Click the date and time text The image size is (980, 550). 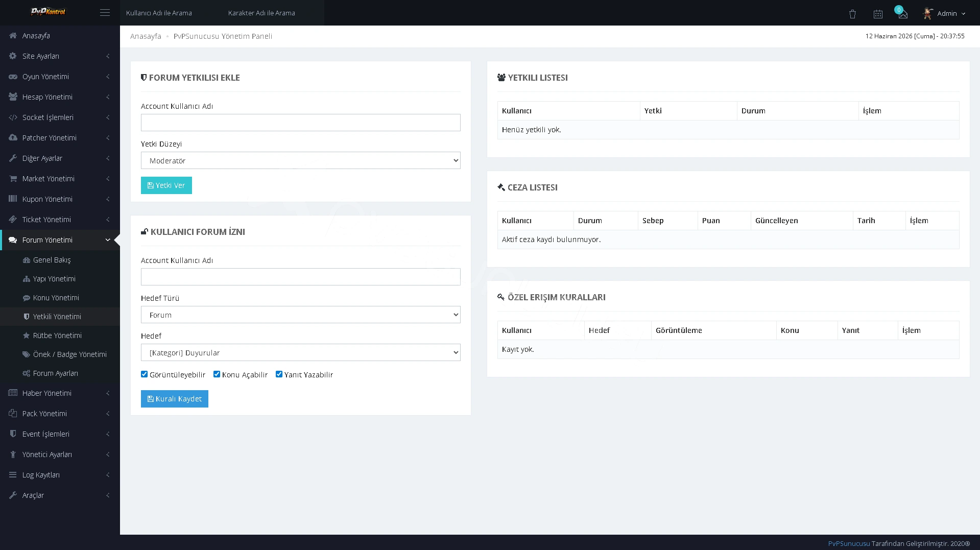tap(915, 36)
